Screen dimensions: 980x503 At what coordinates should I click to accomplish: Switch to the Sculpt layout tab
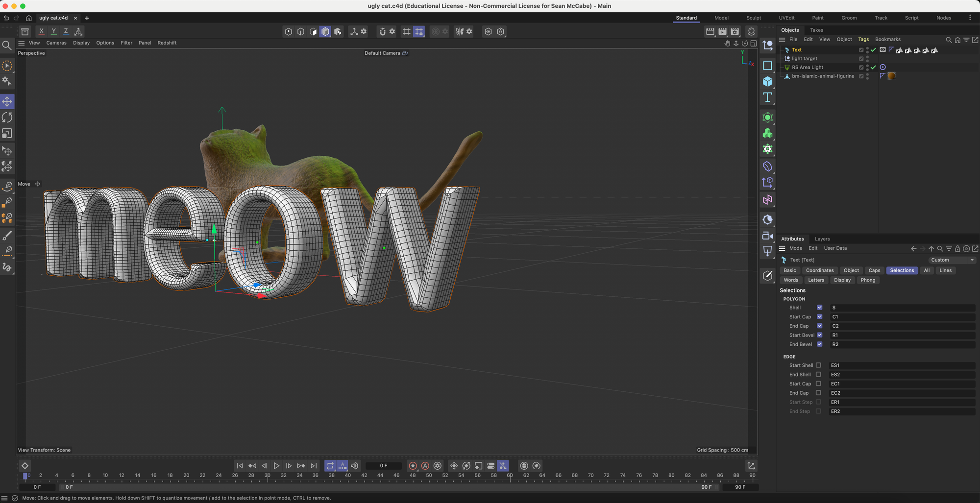pyautogui.click(x=753, y=18)
